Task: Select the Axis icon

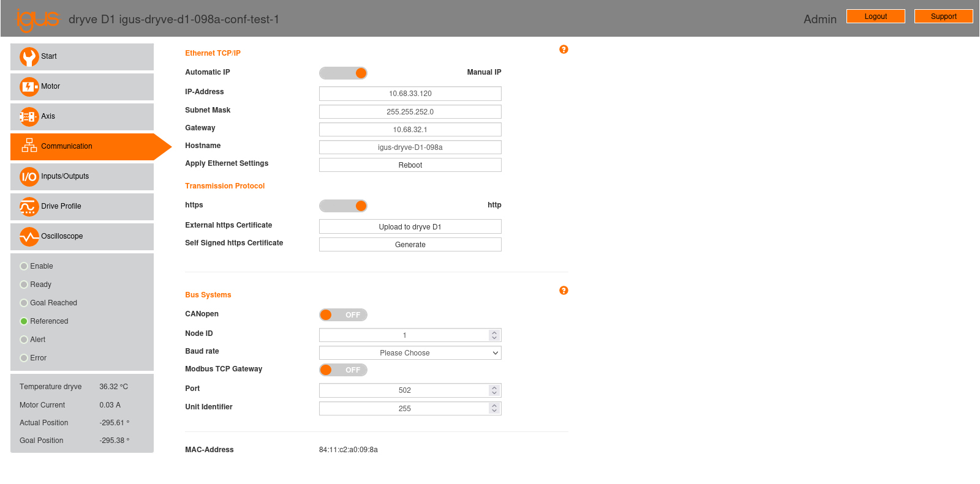Action: click(29, 117)
